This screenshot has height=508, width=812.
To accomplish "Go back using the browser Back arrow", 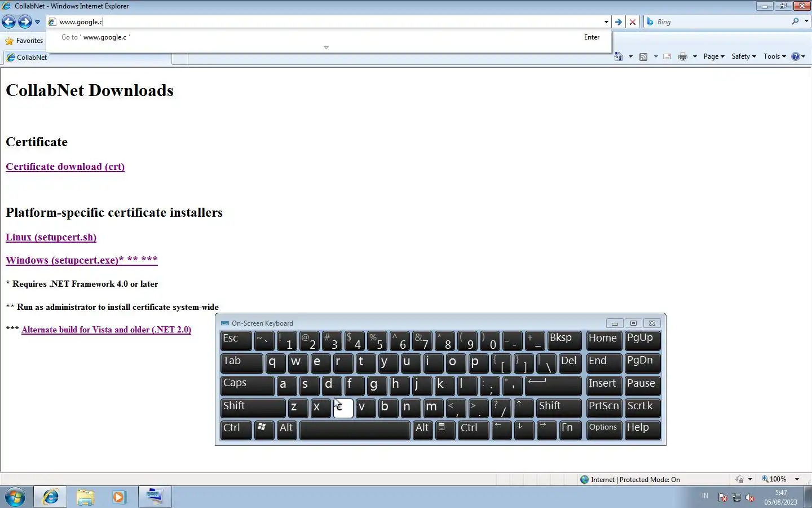I will (8, 21).
